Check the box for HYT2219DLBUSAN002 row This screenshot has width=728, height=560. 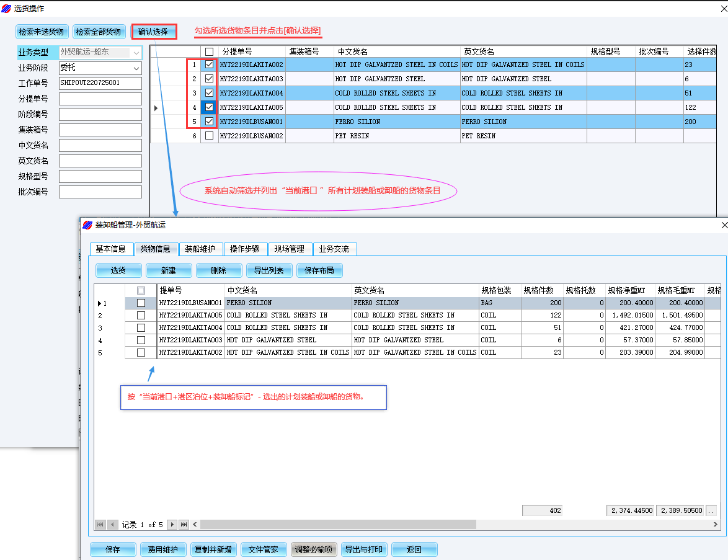pyautogui.click(x=209, y=136)
